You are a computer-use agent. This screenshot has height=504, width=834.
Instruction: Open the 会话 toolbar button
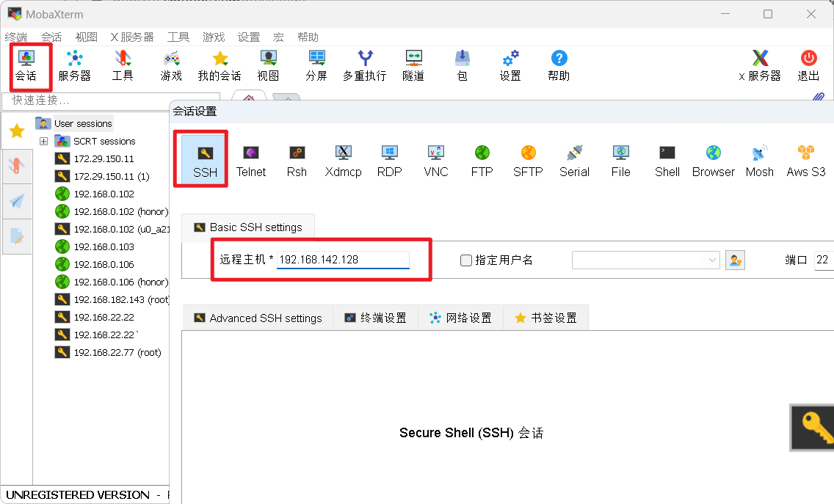point(26,67)
